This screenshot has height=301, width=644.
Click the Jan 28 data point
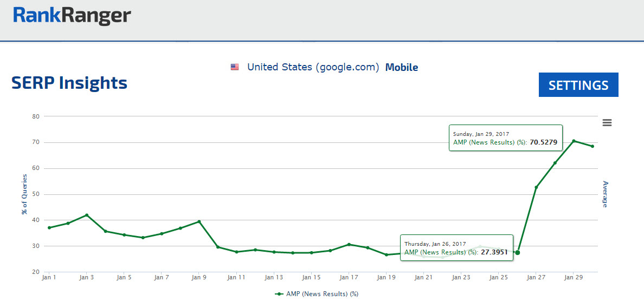click(x=555, y=163)
